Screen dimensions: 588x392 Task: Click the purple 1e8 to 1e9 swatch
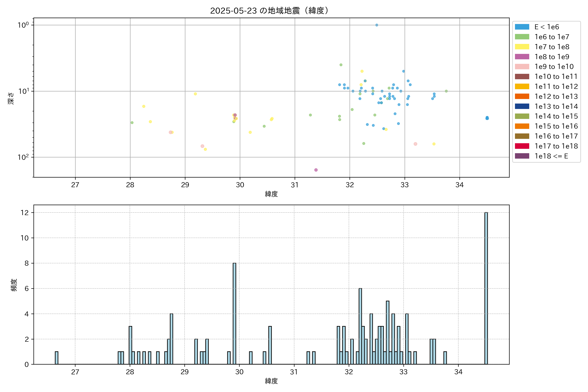(x=522, y=57)
